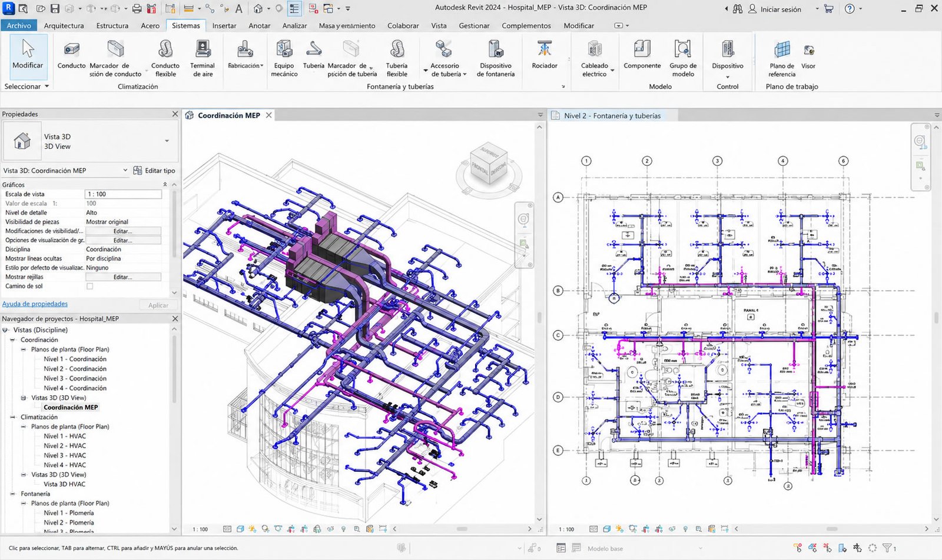Close the Propiedades panel
The image size is (942, 560).
coord(175,114)
